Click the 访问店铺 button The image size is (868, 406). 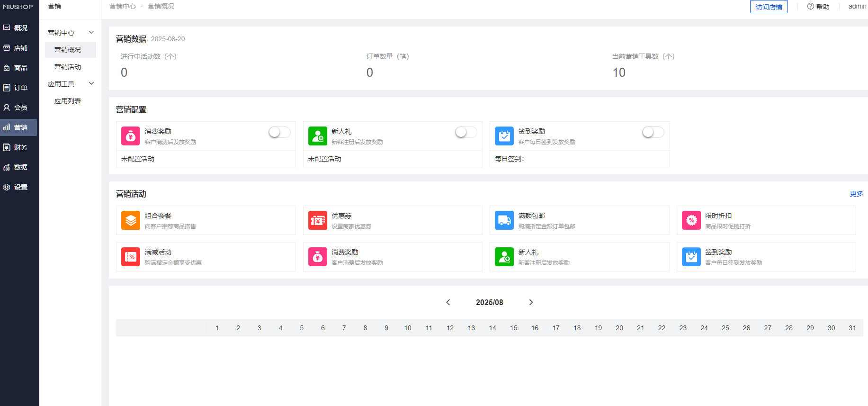pos(769,7)
